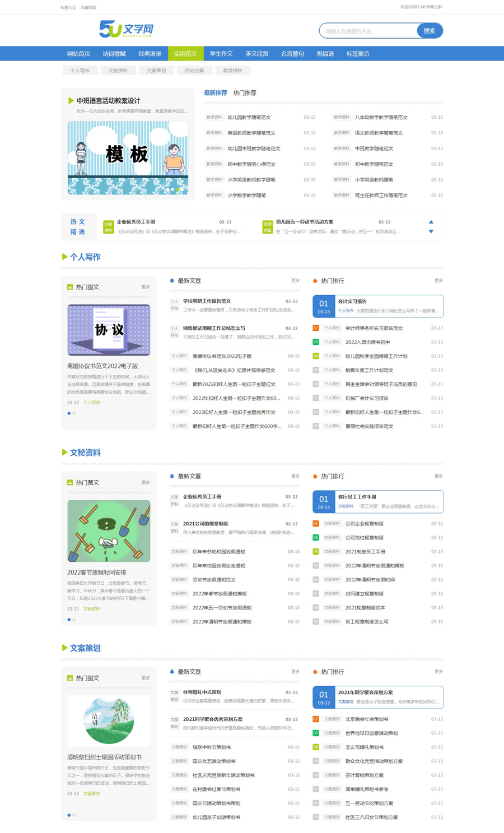Click the flame icon beside 个人写作 热门排行
This screenshot has height=833, width=504.
coord(315,281)
